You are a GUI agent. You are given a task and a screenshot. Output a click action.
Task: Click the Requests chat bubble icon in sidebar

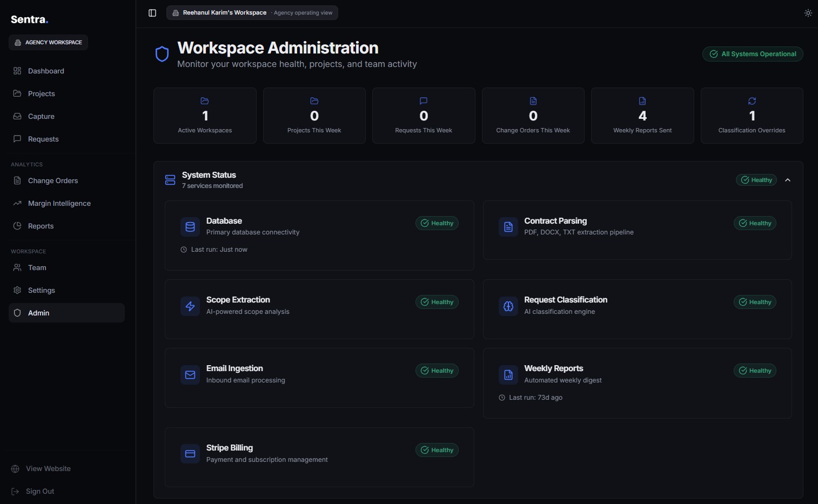pyautogui.click(x=17, y=139)
